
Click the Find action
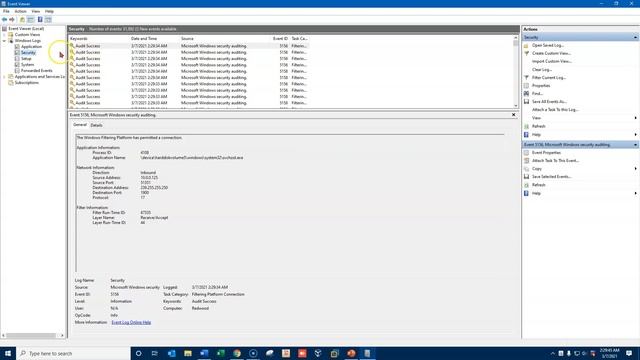(x=537, y=93)
